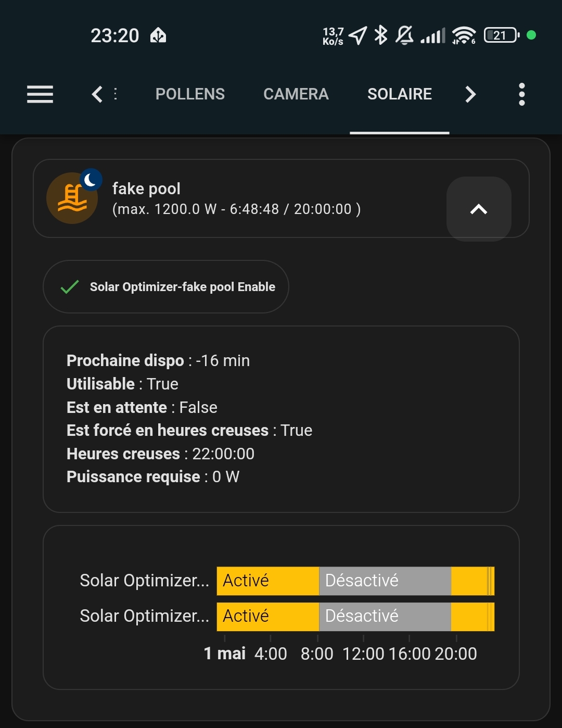562x728 pixels.
Task: Open first Solar Optimizer history row label
Action: coord(144,581)
